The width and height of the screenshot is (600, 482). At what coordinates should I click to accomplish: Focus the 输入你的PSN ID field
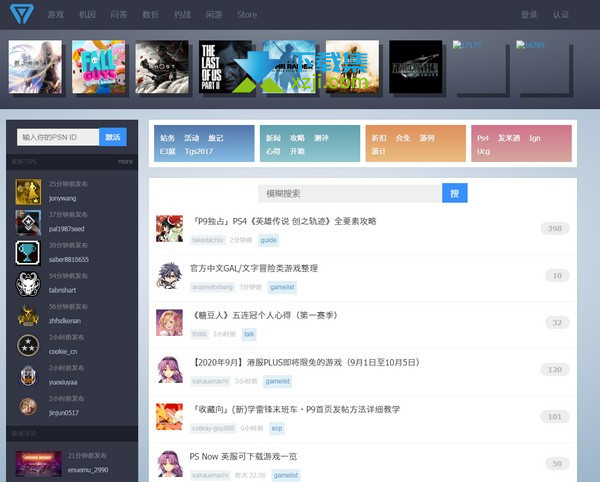point(58,137)
